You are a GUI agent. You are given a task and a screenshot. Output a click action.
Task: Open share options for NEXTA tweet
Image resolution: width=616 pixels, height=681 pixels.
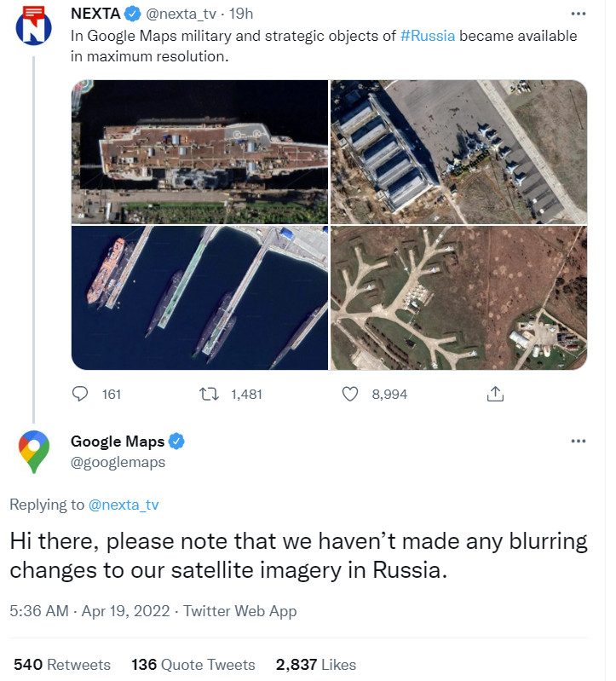(x=494, y=394)
